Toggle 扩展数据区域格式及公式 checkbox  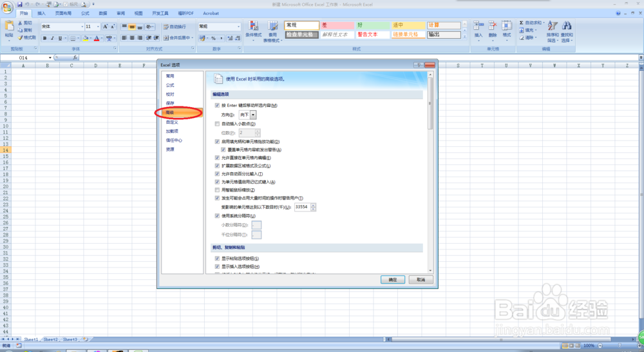tap(217, 166)
